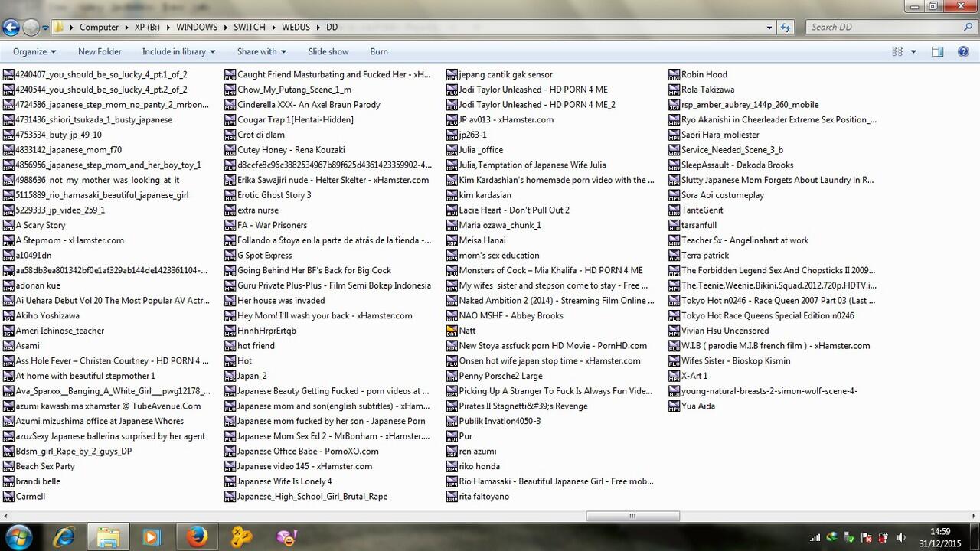
Task: Select the file named FA - War Prisoners
Action: pyautogui.click(x=272, y=225)
